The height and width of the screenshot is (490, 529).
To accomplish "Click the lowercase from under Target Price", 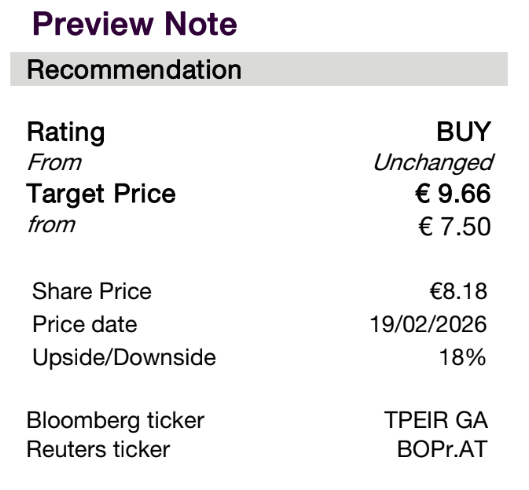I will coord(51,224).
